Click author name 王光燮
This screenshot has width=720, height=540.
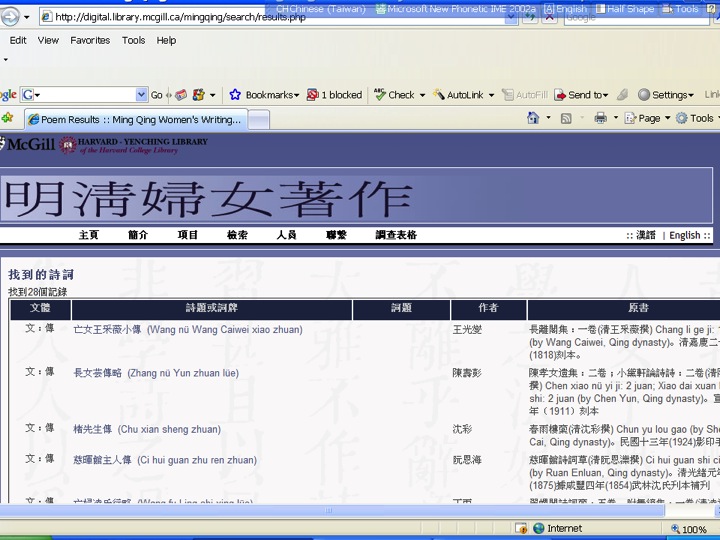pos(467,330)
